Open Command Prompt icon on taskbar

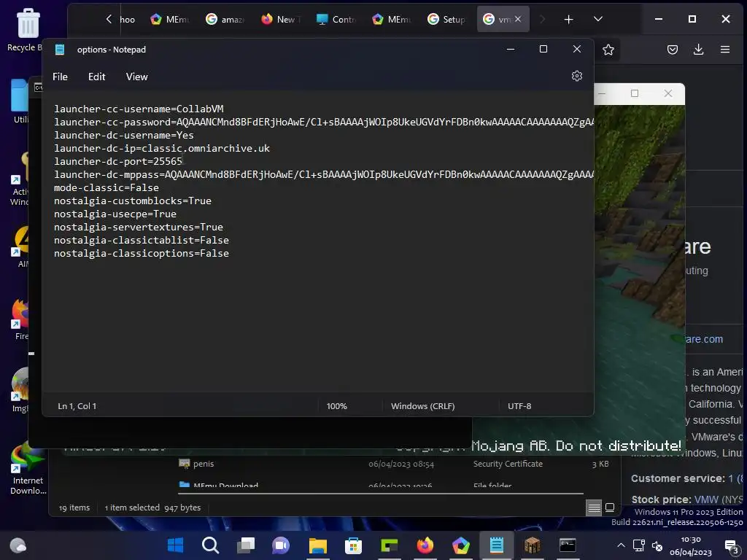tap(567, 545)
